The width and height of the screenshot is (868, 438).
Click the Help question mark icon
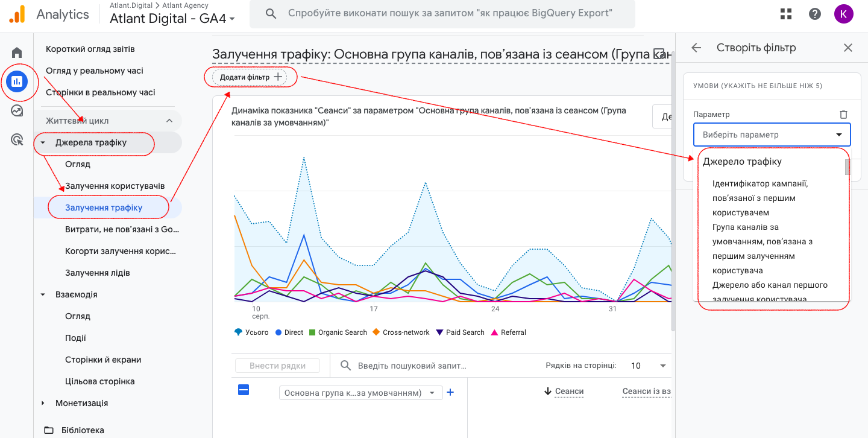(815, 14)
